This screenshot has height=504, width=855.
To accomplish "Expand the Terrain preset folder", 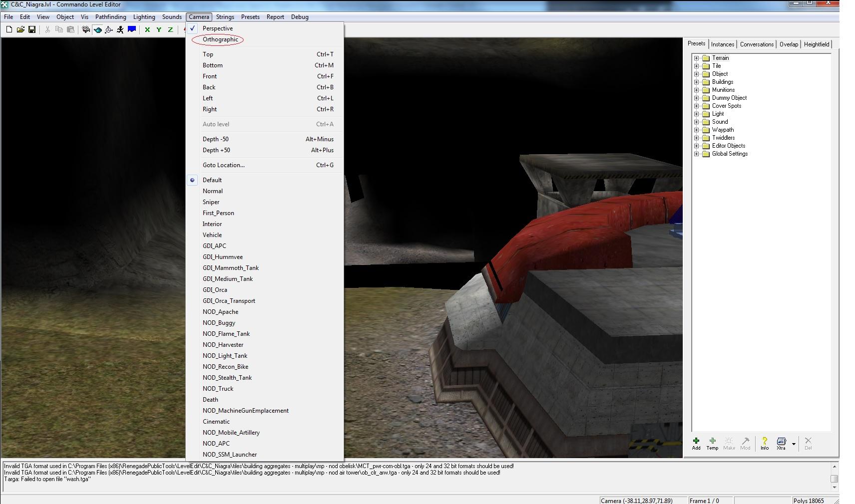I will tap(696, 58).
